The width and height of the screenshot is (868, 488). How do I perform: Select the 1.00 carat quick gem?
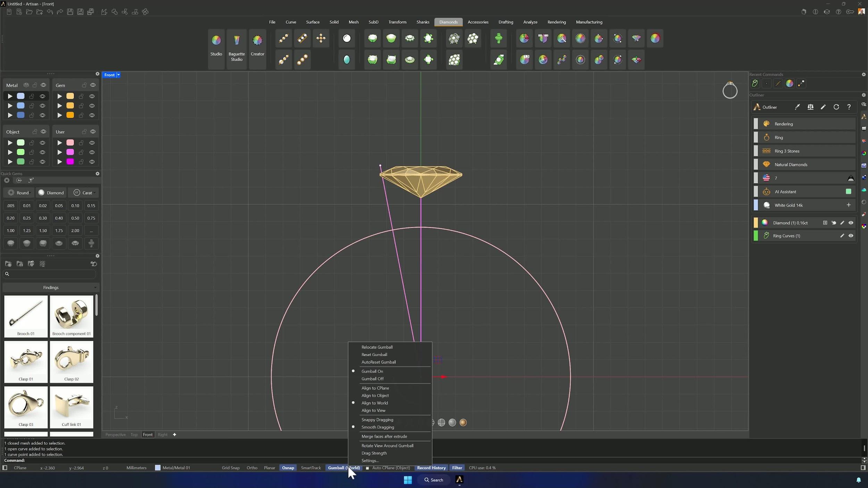pyautogui.click(x=10, y=230)
